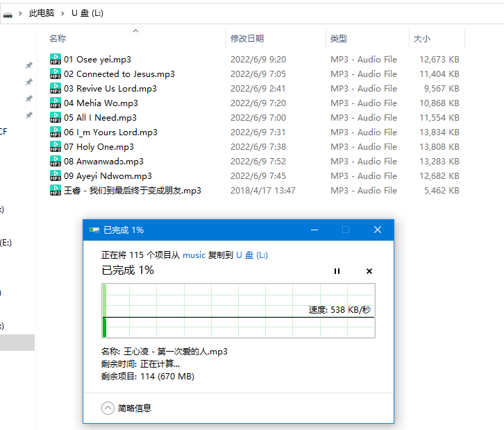Select file 02 Connected to Jesus.mp3
Image resolution: width=504 pixels, height=430 pixels.
119,74
